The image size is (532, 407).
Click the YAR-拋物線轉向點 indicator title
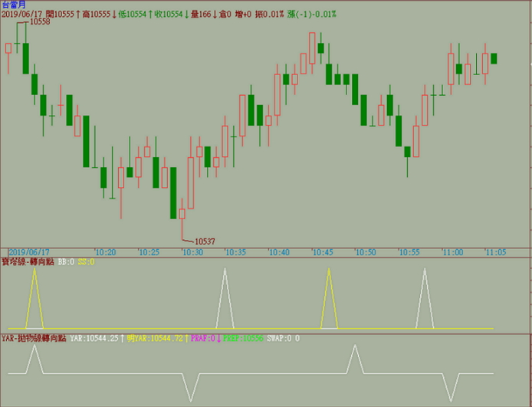[x=34, y=338]
